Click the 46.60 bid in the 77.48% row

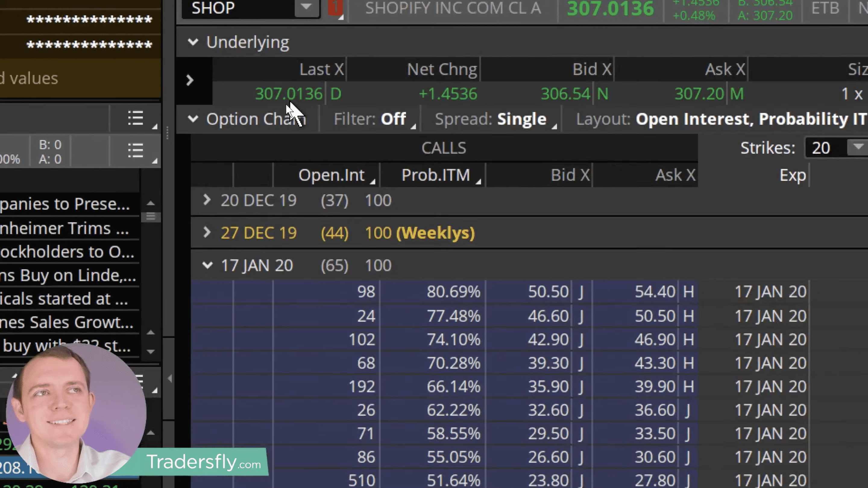point(548,316)
